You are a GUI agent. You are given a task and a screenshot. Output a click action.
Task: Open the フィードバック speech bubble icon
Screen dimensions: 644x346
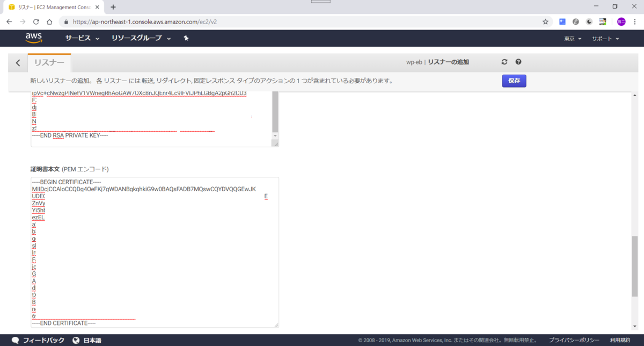(15, 340)
